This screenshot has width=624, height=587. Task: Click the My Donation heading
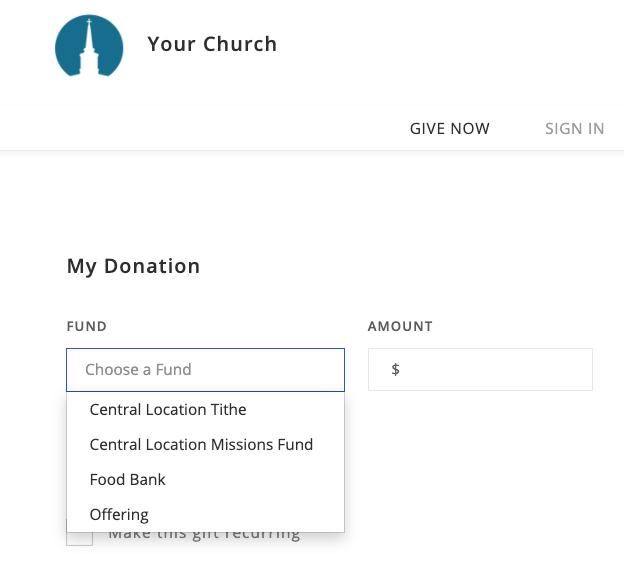pyautogui.click(x=133, y=266)
